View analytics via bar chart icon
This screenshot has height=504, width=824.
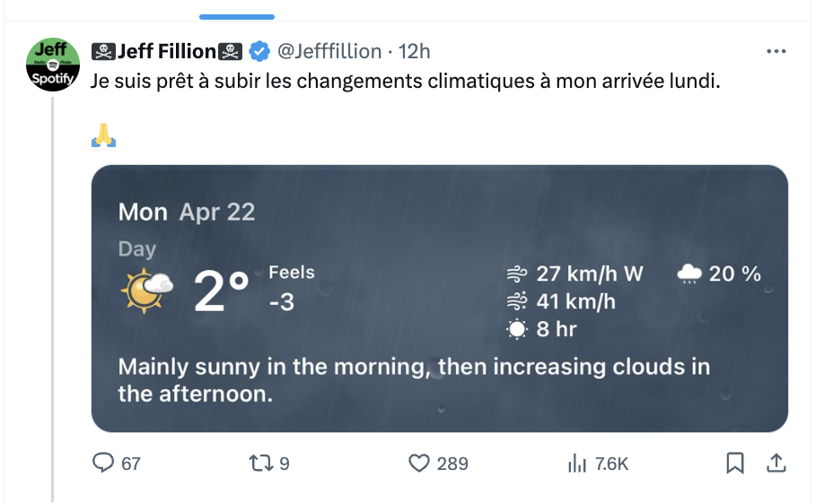pos(577,463)
